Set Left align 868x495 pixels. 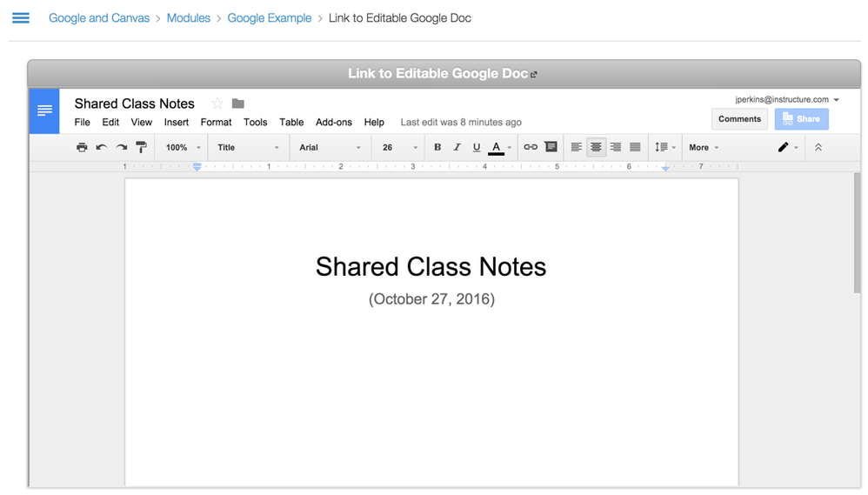[x=577, y=147]
